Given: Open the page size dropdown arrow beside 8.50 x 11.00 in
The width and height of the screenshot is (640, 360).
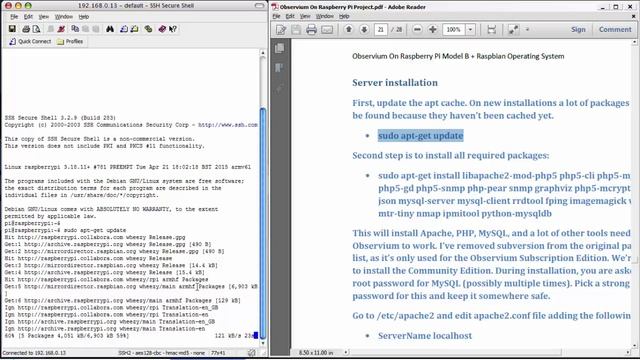Looking at the screenshot, I should coord(346,352).
